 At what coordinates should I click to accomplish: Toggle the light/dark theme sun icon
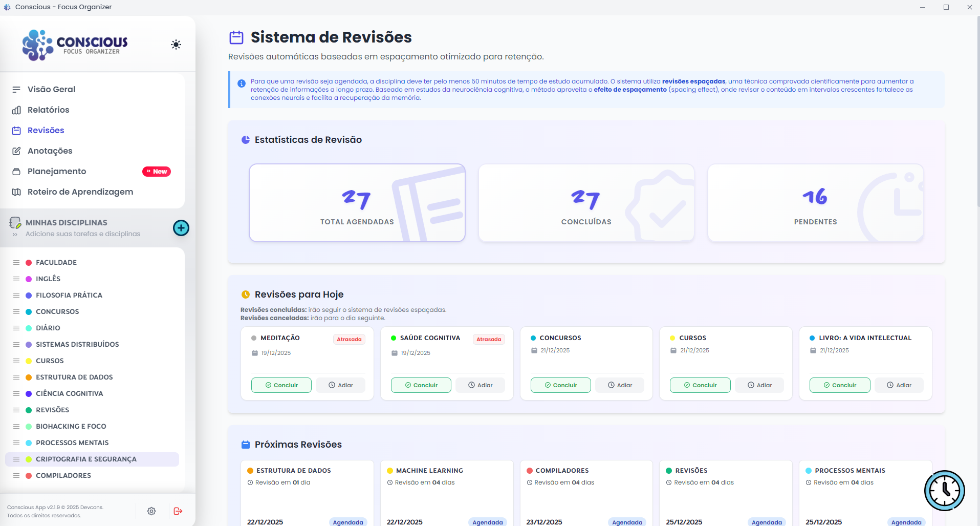coord(176,45)
